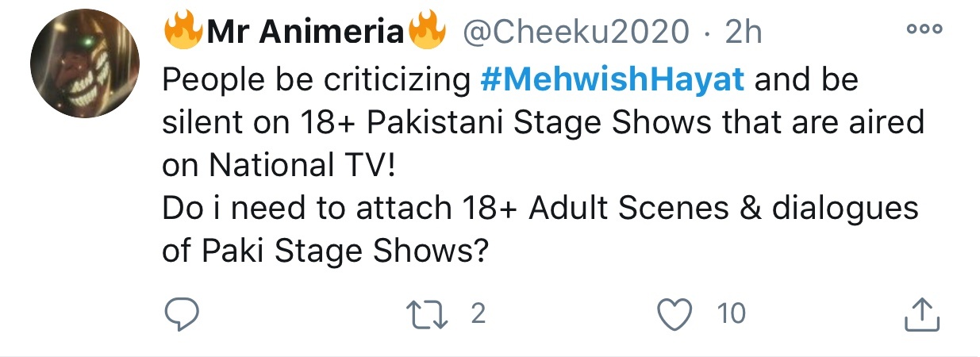
Task: Reply to the tweet via speech bubble icon
Action: 180,315
